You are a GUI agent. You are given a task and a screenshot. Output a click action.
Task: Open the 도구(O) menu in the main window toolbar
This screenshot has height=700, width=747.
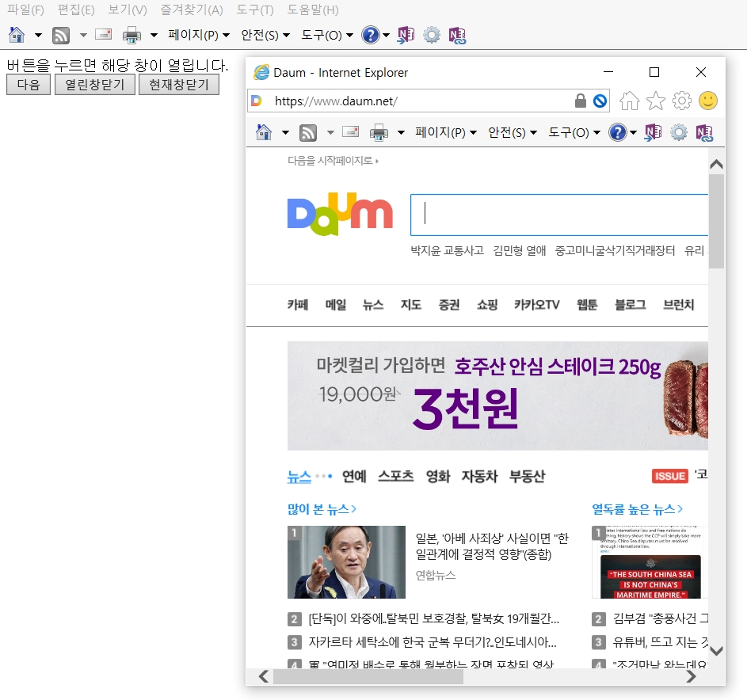click(x=327, y=35)
